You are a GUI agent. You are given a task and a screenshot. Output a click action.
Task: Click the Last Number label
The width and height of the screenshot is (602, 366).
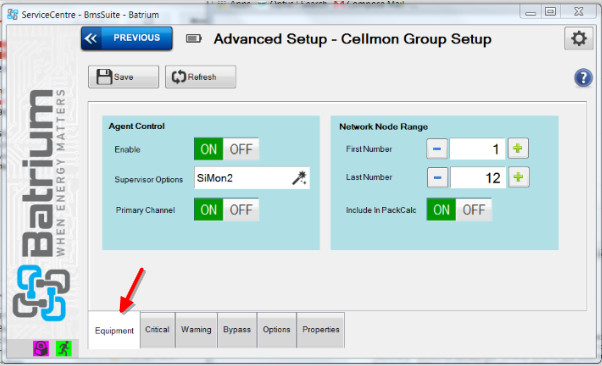click(x=369, y=177)
